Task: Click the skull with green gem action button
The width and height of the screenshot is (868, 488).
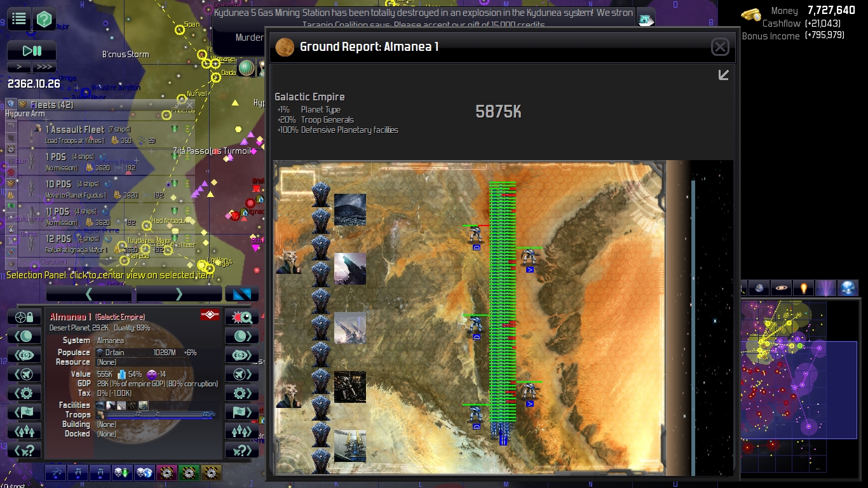Action: click(x=121, y=472)
